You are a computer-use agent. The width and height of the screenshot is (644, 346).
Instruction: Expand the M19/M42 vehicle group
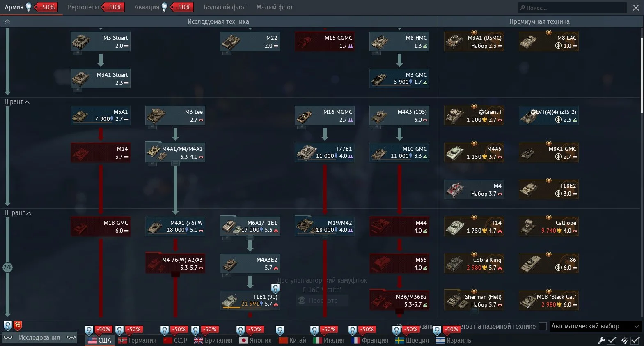(x=325, y=238)
